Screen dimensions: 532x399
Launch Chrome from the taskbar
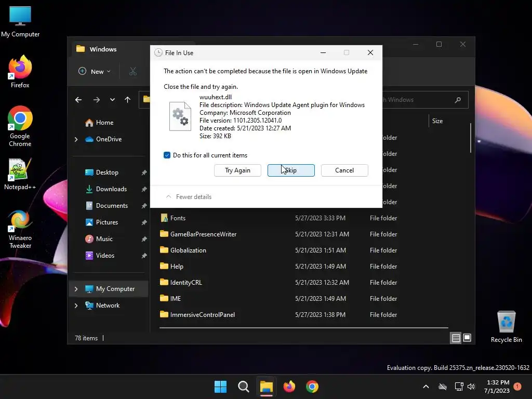[312, 387]
